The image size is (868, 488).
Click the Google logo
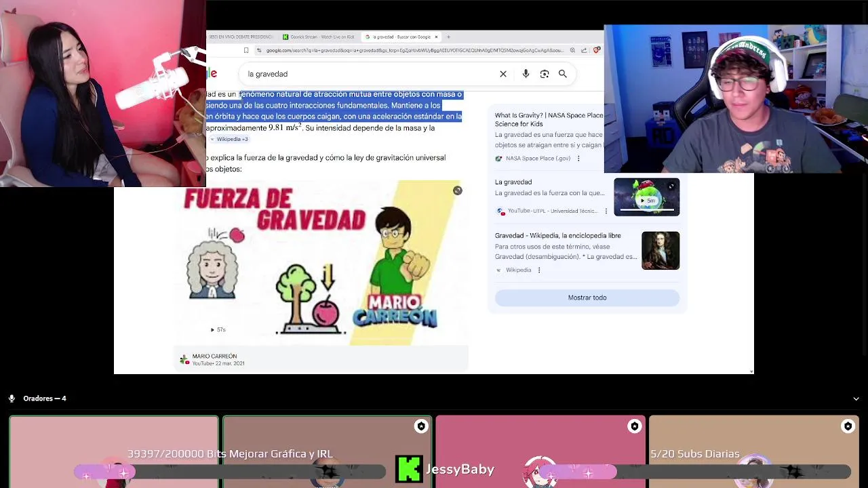pyautogui.click(x=212, y=74)
